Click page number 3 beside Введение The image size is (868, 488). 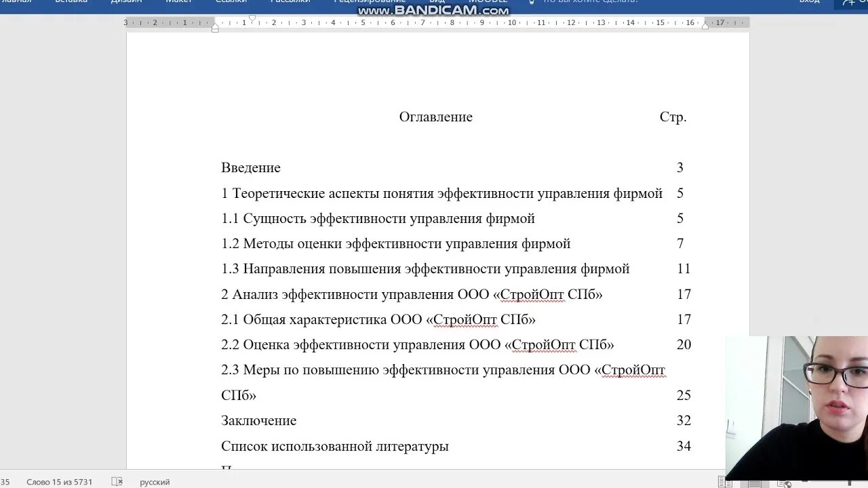pyautogui.click(x=680, y=167)
